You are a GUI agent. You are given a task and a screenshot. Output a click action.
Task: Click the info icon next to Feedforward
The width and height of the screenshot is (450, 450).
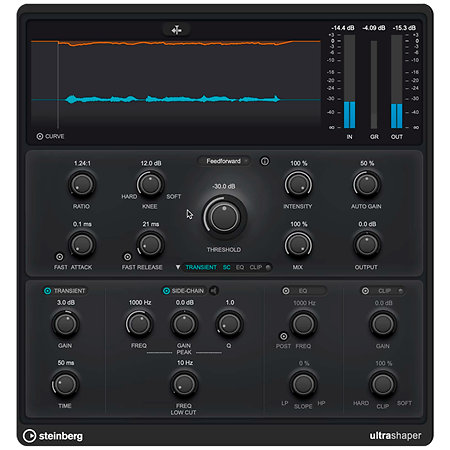click(x=265, y=161)
